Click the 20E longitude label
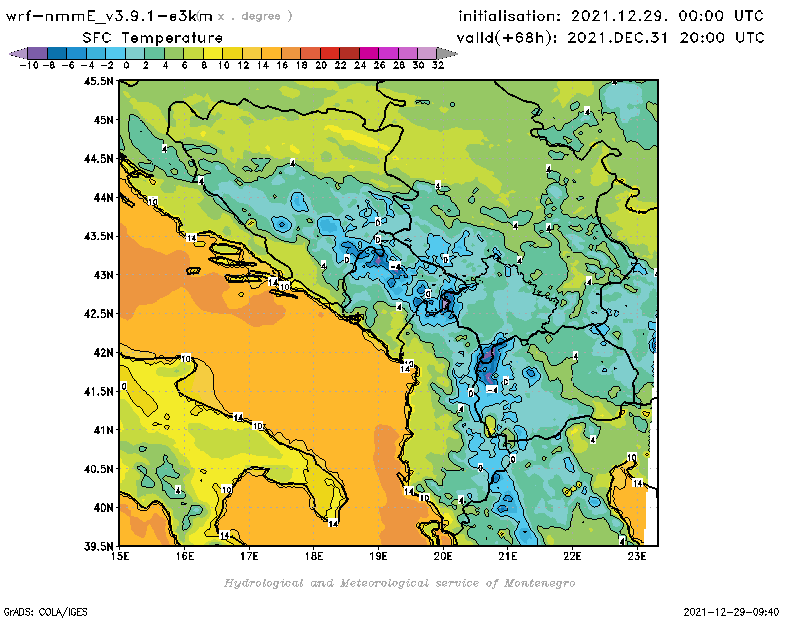Viewport: 800px width, 618px height. pyautogui.click(x=443, y=556)
